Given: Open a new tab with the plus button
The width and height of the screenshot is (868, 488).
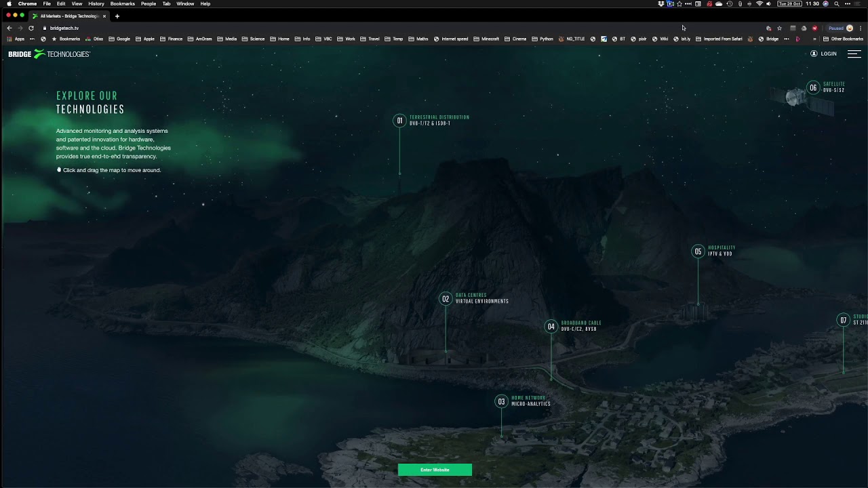Looking at the screenshot, I should (x=117, y=16).
